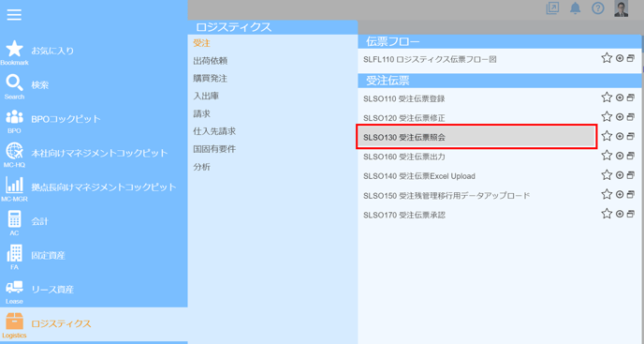Open SLSO110 受注伝票登録
This screenshot has height=344, width=644.
point(404,99)
